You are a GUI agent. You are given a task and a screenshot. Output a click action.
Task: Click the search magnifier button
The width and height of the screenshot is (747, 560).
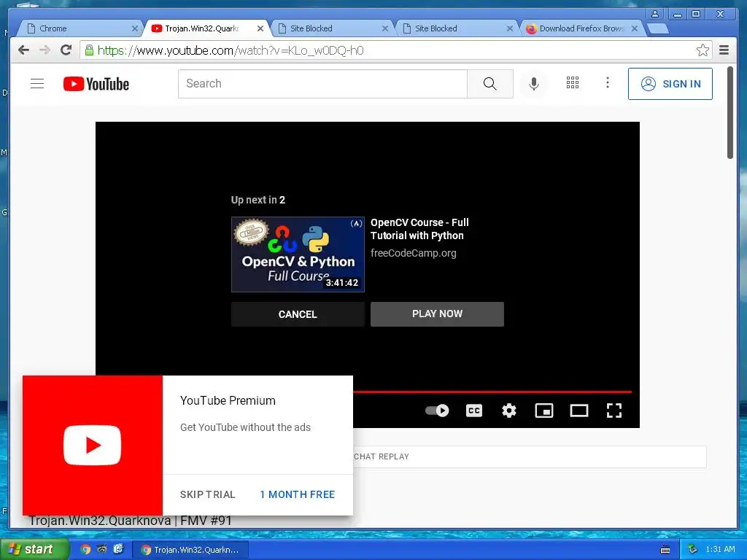pos(489,84)
